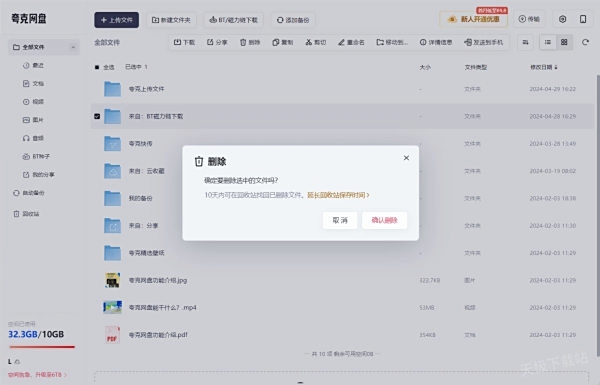
Task: Open the 延长回收站保存时间 link in dialog
Action: pos(338,195)
